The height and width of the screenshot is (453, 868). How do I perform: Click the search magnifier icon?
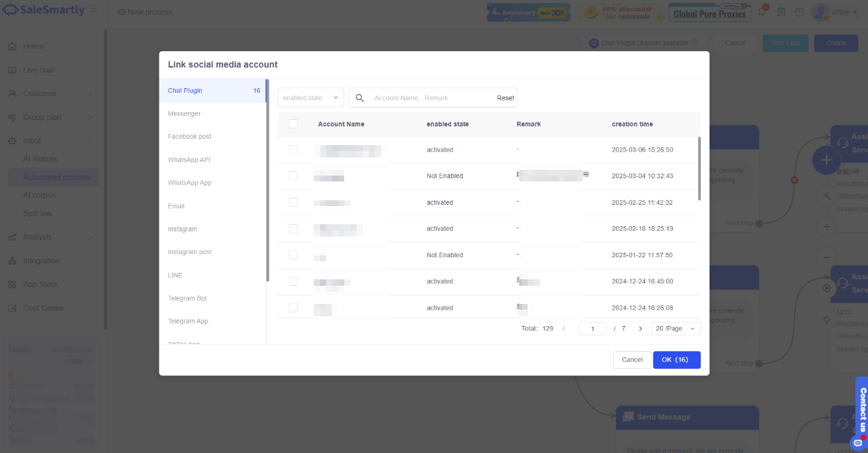click(360, 98)
